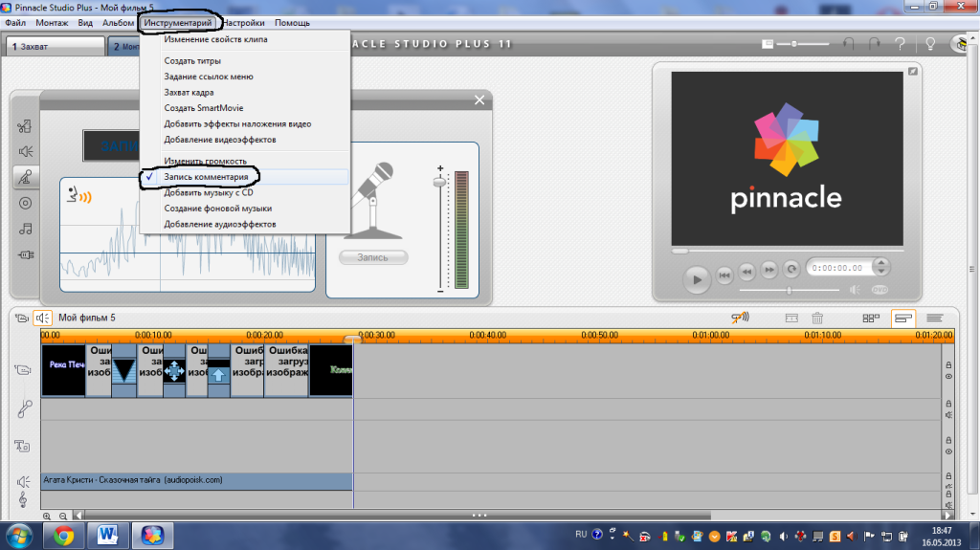Click the music track treble clef header icon
Viewport: 980px width, 550px height.
pos(23,499)
